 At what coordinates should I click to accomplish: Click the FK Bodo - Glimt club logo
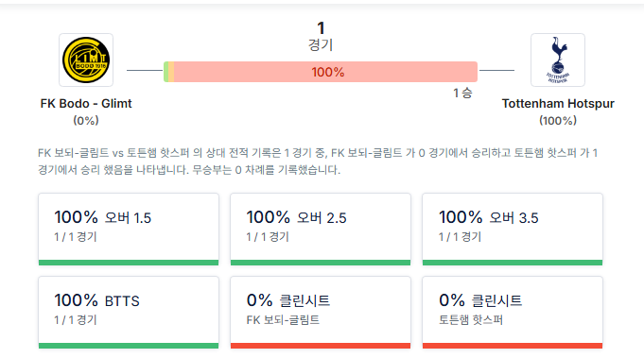[x=86, y=60]
